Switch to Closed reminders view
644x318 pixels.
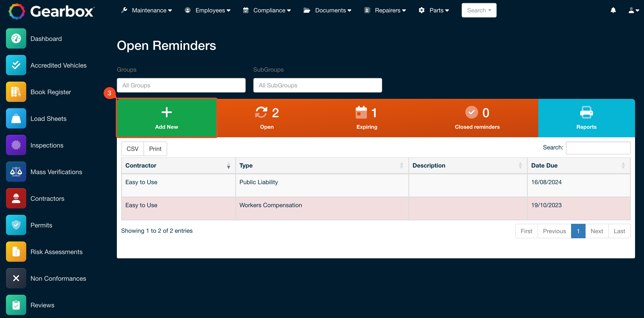[x=477, y=118]
